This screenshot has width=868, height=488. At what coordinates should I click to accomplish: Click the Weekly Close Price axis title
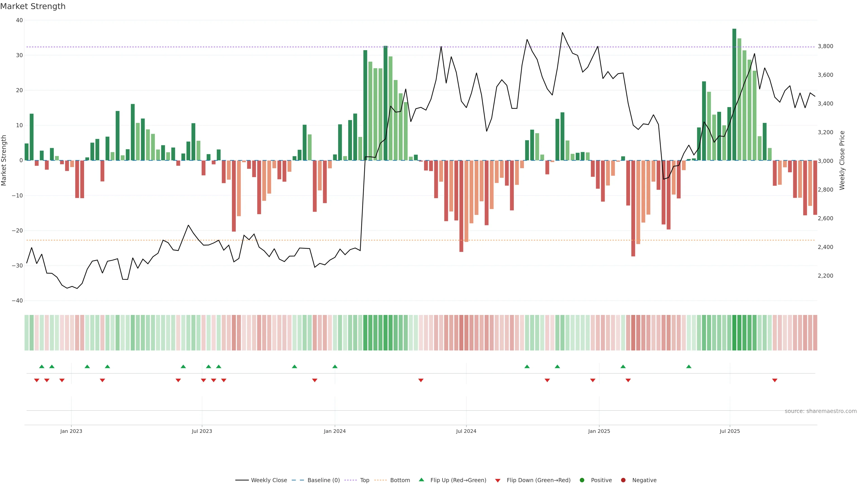[842, 160]
